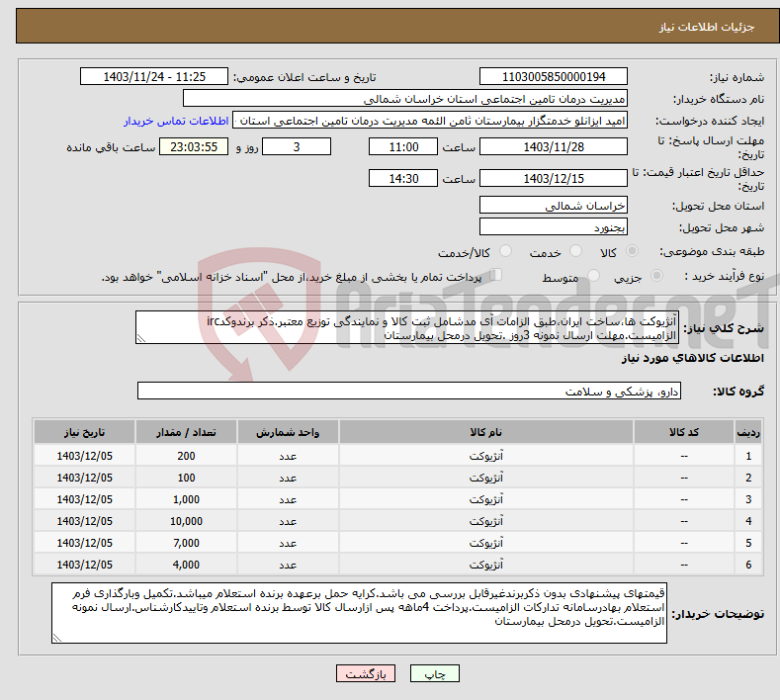Screen dimensions: 780x700
Task: Click the page title جزئیات اطلاعات نیاز
Action: pos(707,27)
